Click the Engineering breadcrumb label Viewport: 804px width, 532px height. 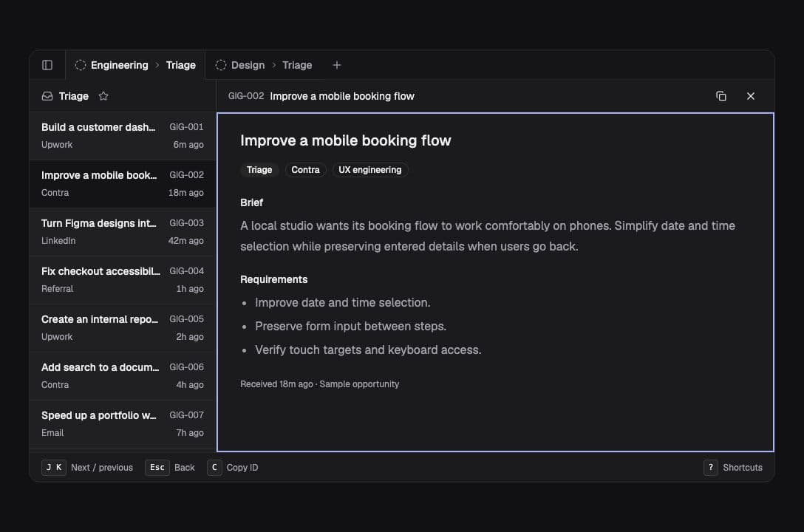[120, 65]
